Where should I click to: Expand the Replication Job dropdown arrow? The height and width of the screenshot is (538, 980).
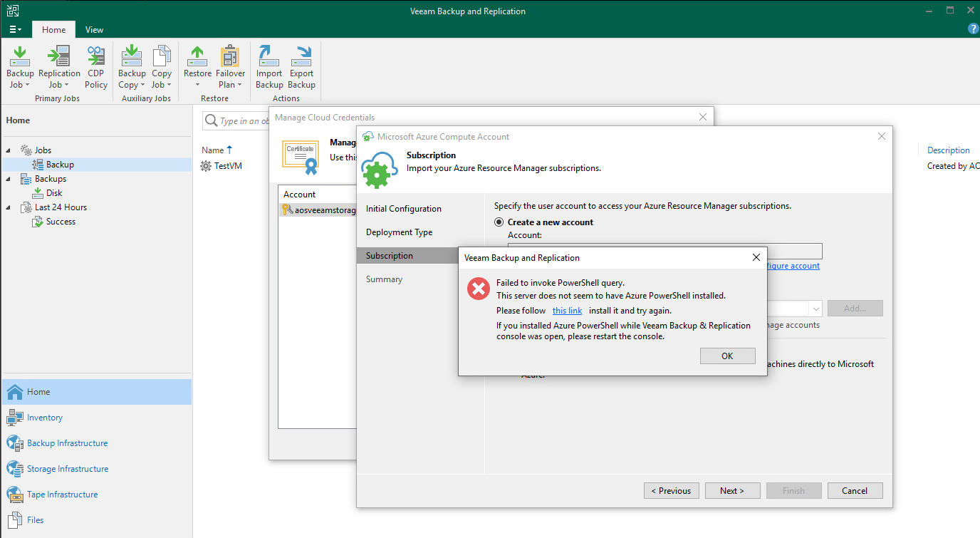pos(66,86)
